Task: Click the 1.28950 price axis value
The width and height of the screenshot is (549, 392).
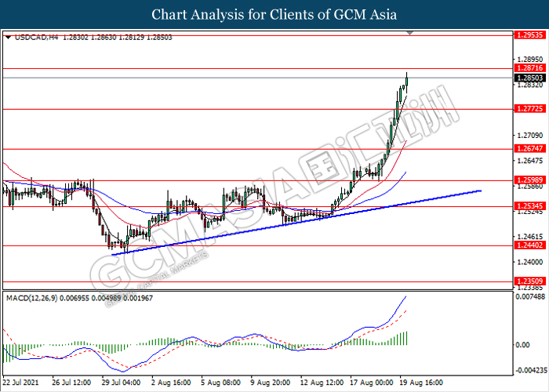Action: (530, 60)
